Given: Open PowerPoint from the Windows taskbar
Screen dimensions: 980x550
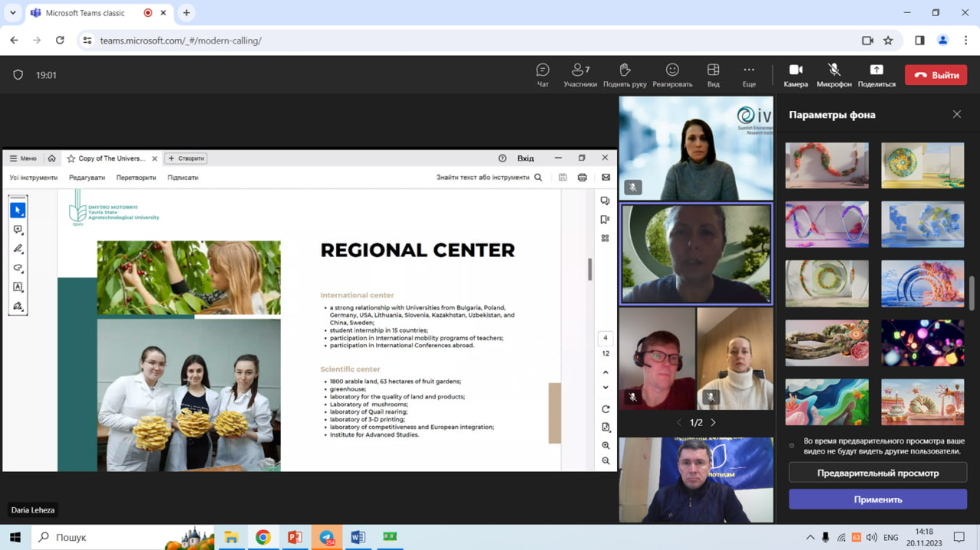Looking at the screenshot, I should [x=295, y=537].
